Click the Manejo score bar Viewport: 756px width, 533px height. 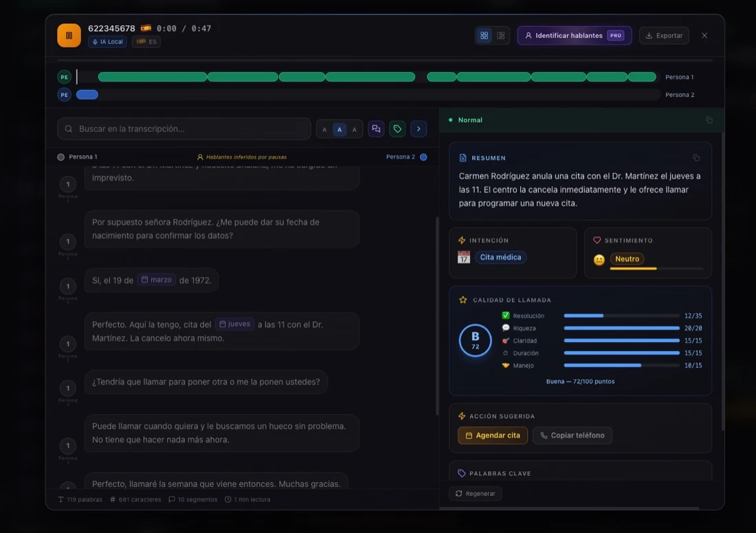(x=621, y=365)
